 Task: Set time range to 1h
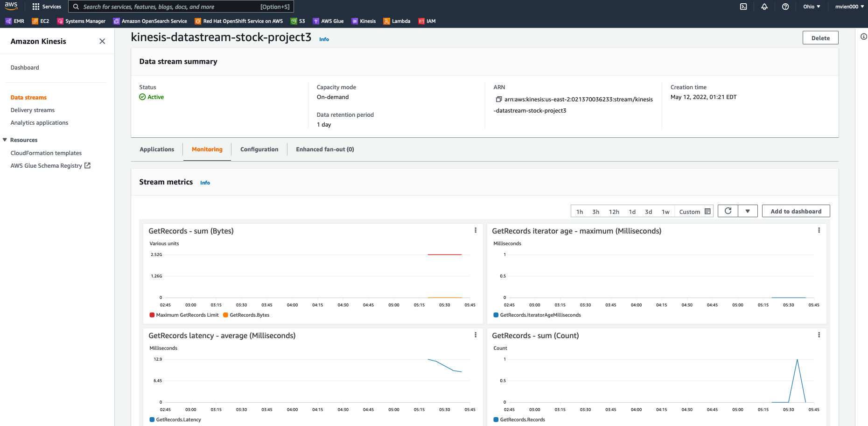[580, 212]
